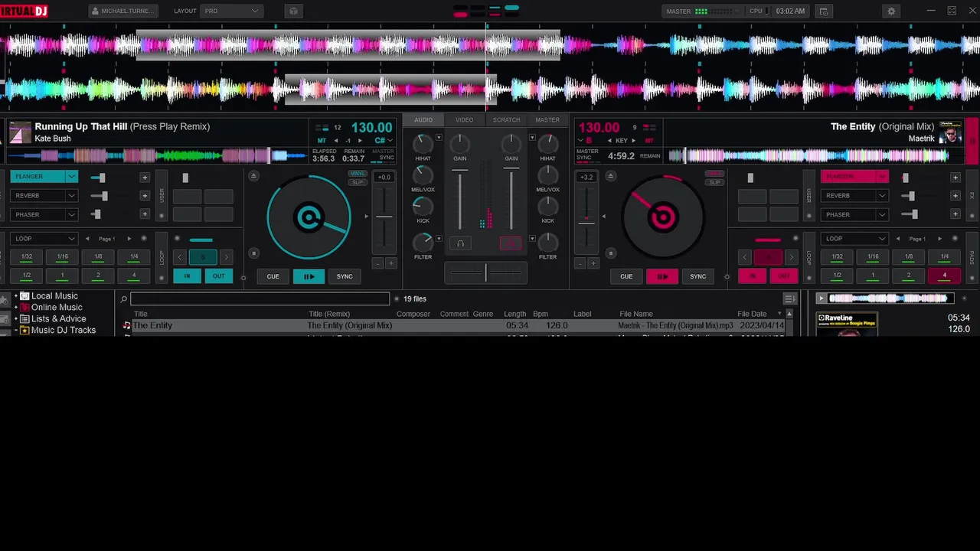Screen dimensions: 980x551
Task: Open the Layout PRO dropdown
Action: [232, 11]
